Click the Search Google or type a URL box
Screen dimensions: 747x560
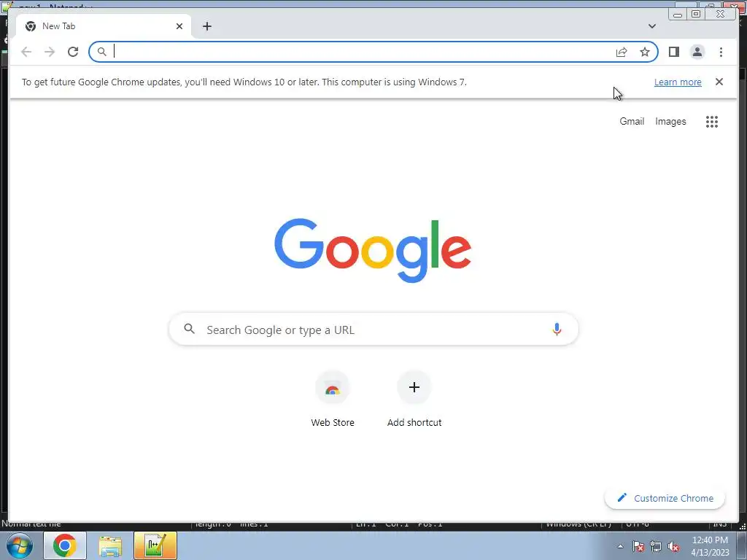(x=373, y=330)
